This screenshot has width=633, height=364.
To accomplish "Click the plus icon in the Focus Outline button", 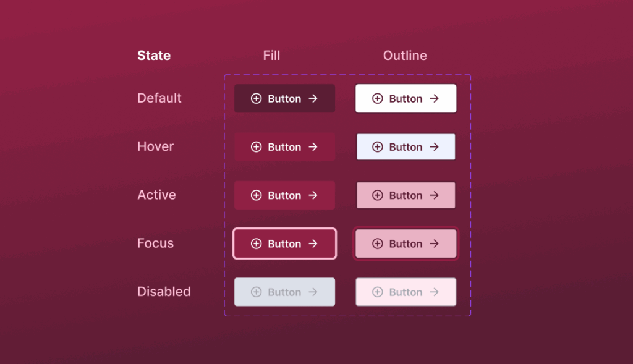I will (378, 243).
